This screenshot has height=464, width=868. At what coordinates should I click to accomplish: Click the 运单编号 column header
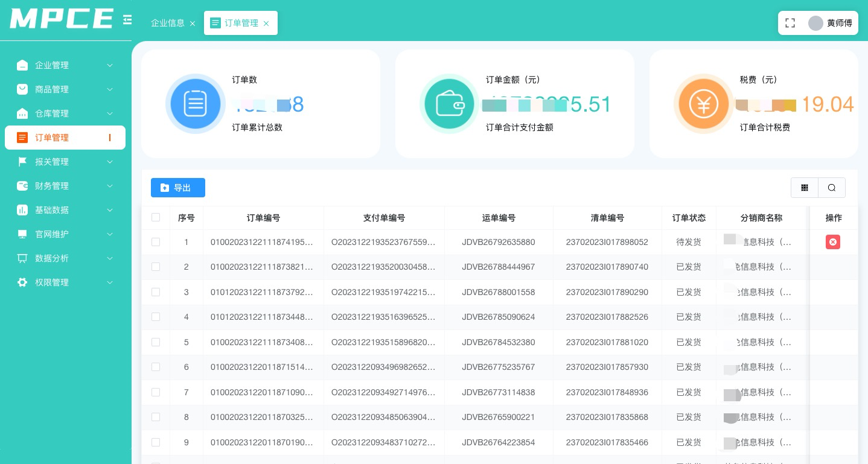[499, 218]
